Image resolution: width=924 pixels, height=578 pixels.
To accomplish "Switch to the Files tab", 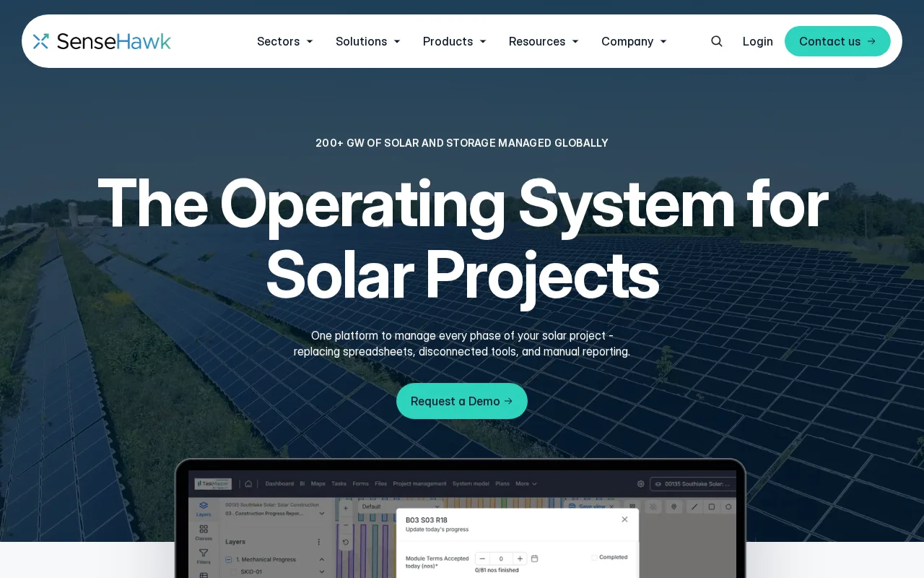I will pos(380,483).
